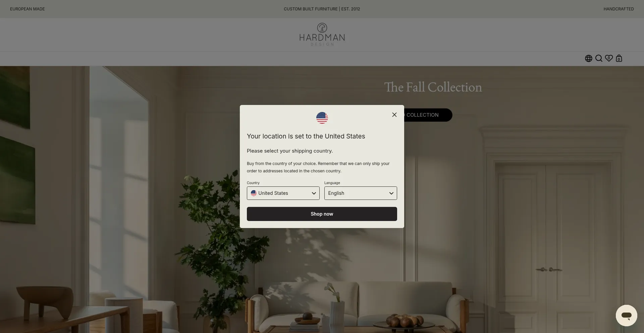The width and height of the screenshot is (644, 333).
Task: Open the Language dropdown showing English
Action: (361, 193)
